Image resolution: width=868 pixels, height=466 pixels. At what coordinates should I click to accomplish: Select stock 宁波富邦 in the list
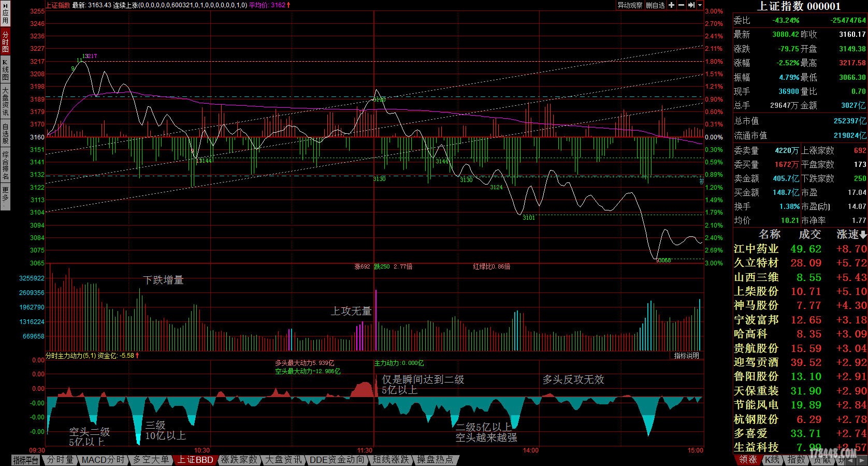pos(800,320)
